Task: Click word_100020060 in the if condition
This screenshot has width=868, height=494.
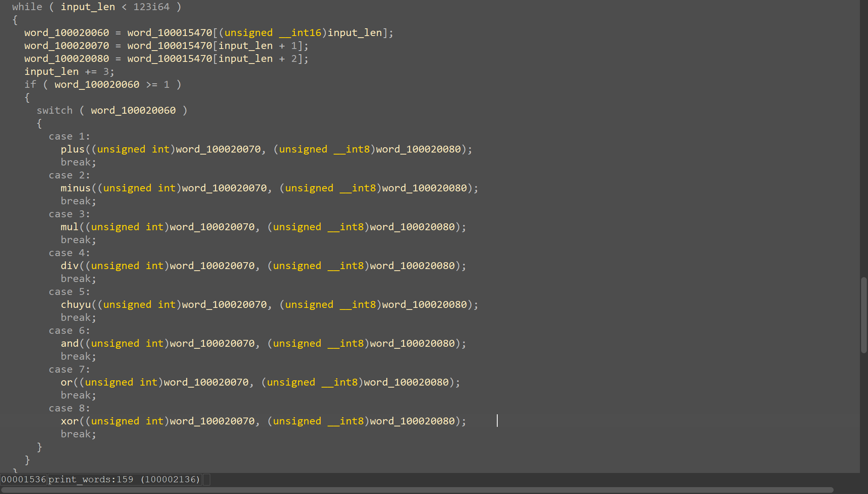Action: [x=97, y=85]
